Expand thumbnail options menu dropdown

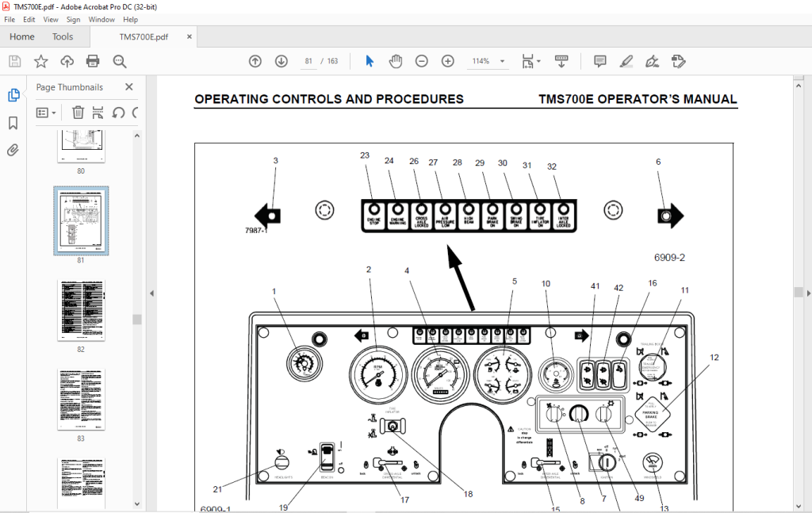(x=46, y=113)
